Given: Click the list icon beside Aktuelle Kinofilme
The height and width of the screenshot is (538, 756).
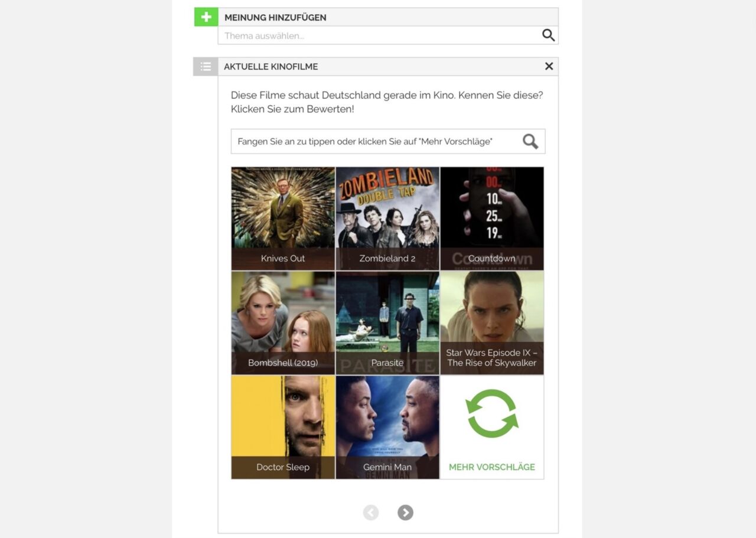Looking at the screenshot, I should [206, 67].
